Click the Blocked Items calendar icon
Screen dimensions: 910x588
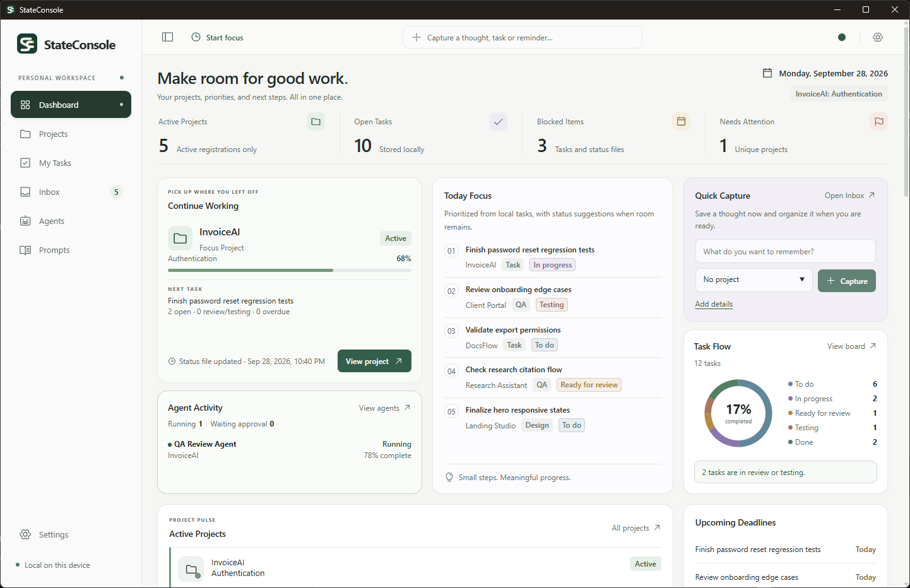(x=682, y=121)
